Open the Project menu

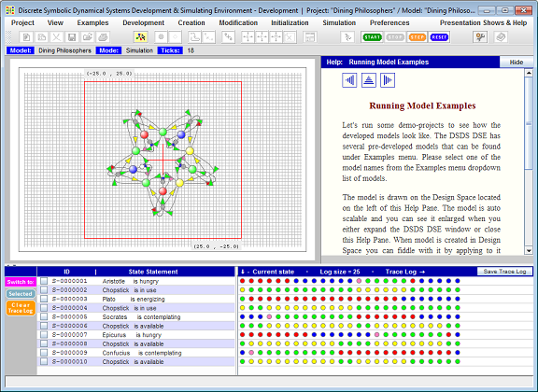22,23
